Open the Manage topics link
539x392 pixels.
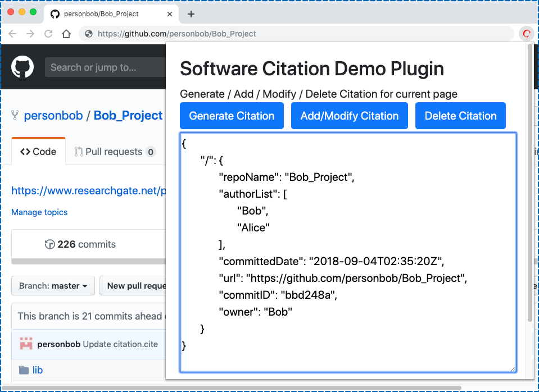pos(39,212)
